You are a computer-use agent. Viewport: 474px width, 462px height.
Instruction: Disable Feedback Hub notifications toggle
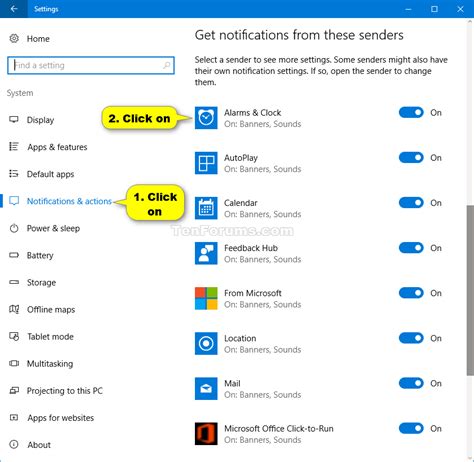pyautogui.click(x=411, y=248)
